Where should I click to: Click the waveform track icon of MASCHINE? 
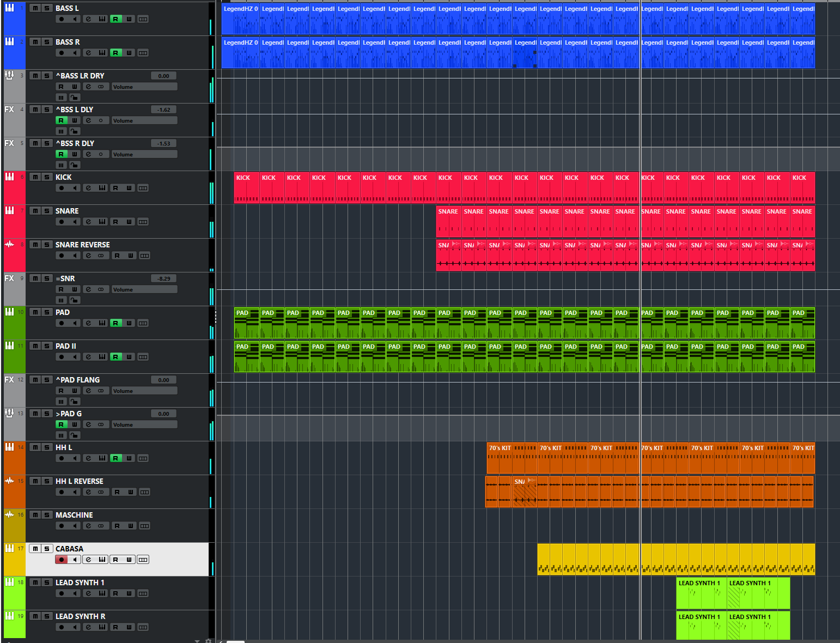9,514
